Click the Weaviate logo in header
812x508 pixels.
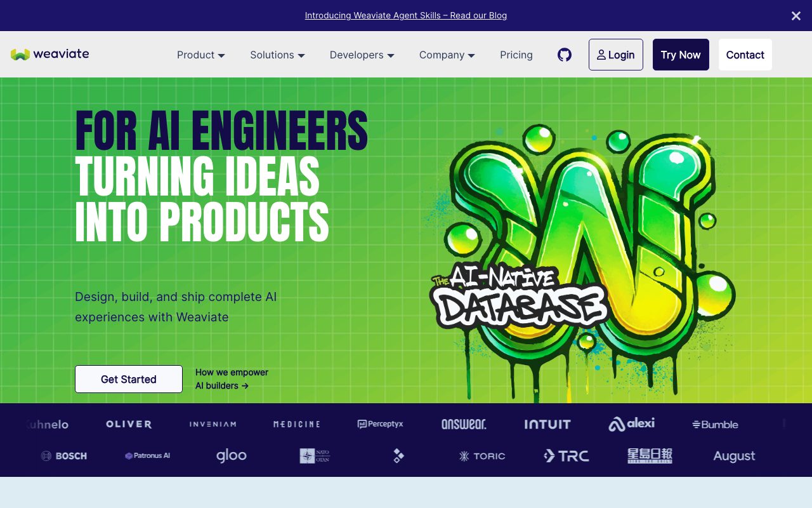(50, 54)
